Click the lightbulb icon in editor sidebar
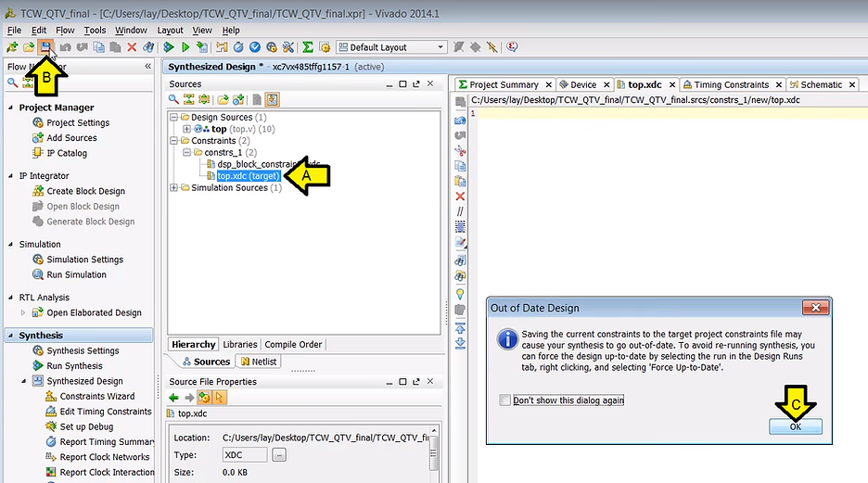 click(460, 294)
